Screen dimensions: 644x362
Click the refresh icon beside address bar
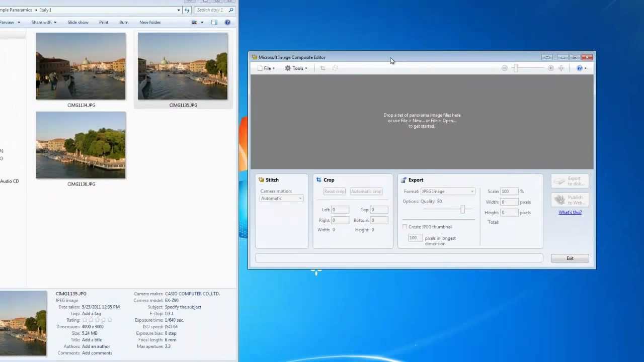(187, 10)
